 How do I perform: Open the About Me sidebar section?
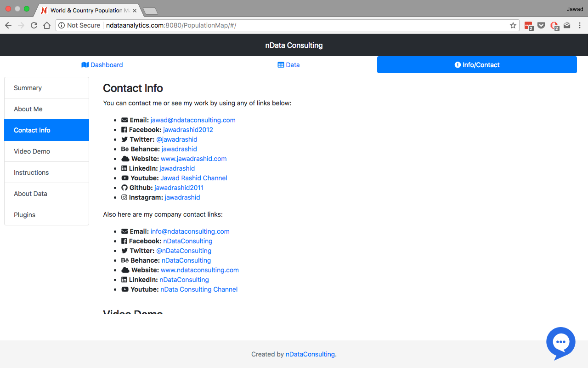click(46, 109)
